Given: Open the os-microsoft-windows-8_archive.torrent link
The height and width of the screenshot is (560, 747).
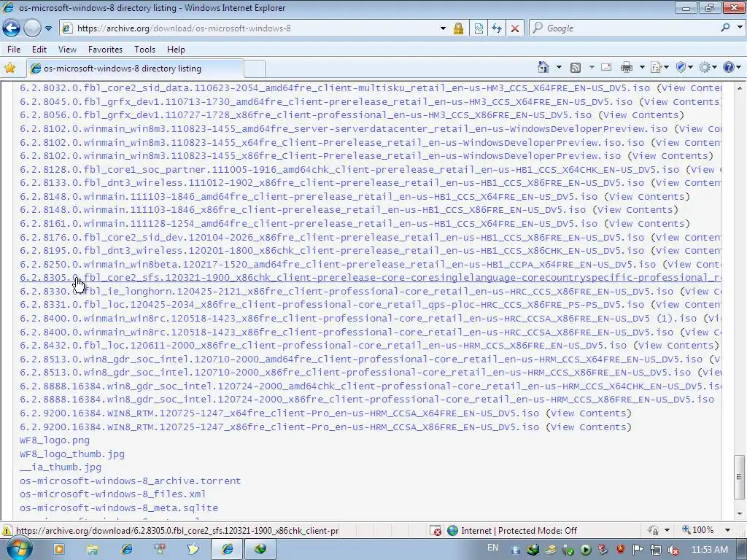Looking at the screenshot, I should pyautogui.click(x=130, y=481).
